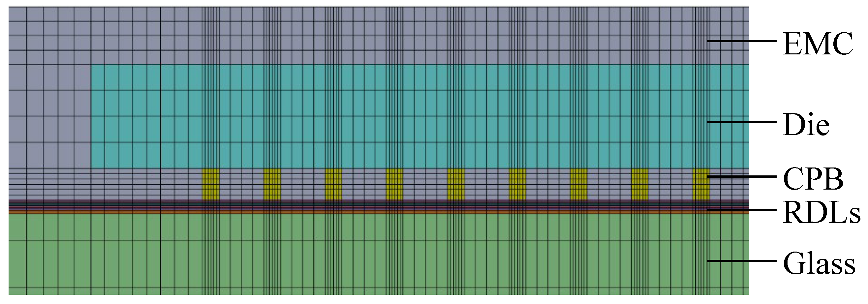Image resolution: width=868 pixels, height=304 pixels.
Task: Click the Die label text
Action: click(806, 125)
